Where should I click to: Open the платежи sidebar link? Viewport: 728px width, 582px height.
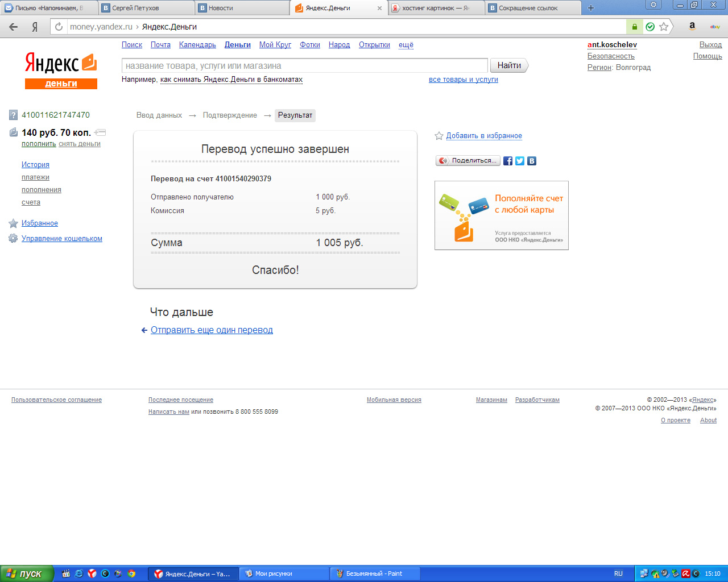[35, 177]
